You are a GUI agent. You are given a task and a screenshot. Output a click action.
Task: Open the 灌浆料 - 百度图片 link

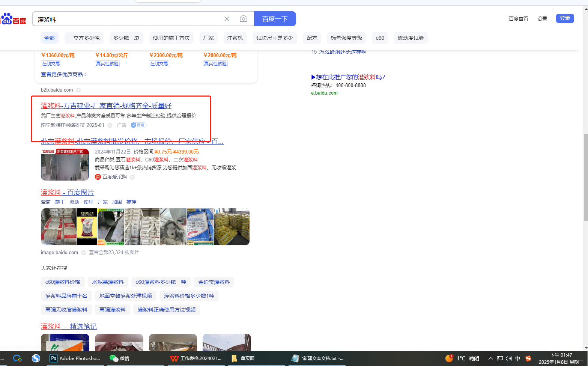tap(68, 192)
